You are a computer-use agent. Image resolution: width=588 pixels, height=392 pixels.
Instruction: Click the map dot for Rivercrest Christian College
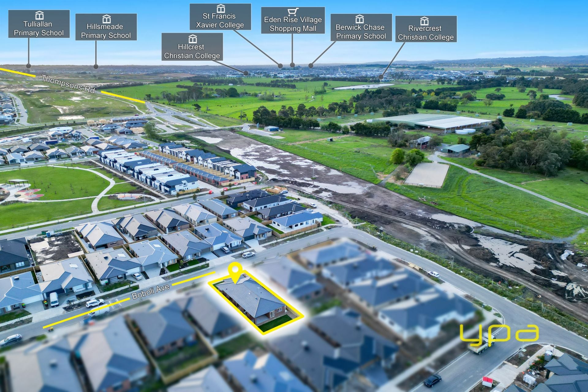(x=381, y=77)
